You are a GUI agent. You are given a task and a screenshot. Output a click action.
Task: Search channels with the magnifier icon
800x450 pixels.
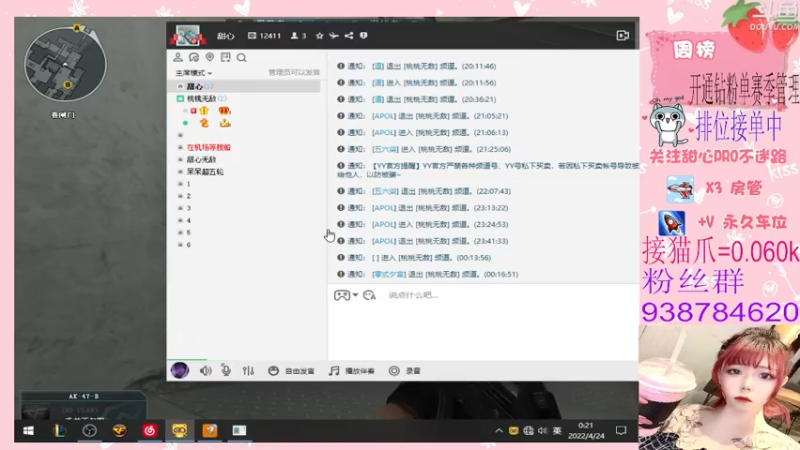pyautogui.click(x=241, y=58)
